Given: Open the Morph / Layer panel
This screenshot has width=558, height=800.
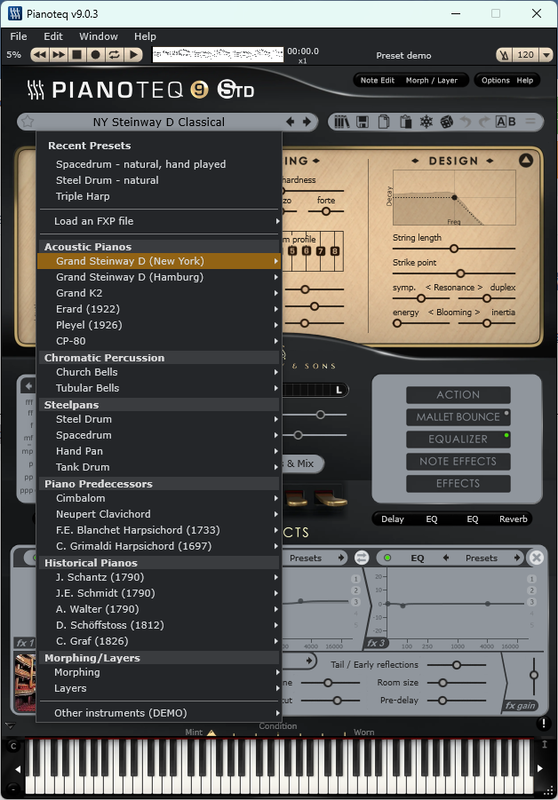Looking at the screenshot, I should pyautogui.click(x=432, y=80).
